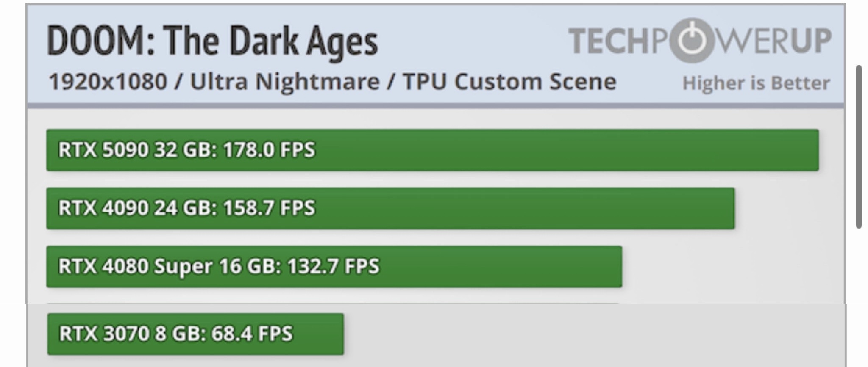868x367 pixels.
Task: Click the 'Higher is Better' label
Action: click(756, 83)
